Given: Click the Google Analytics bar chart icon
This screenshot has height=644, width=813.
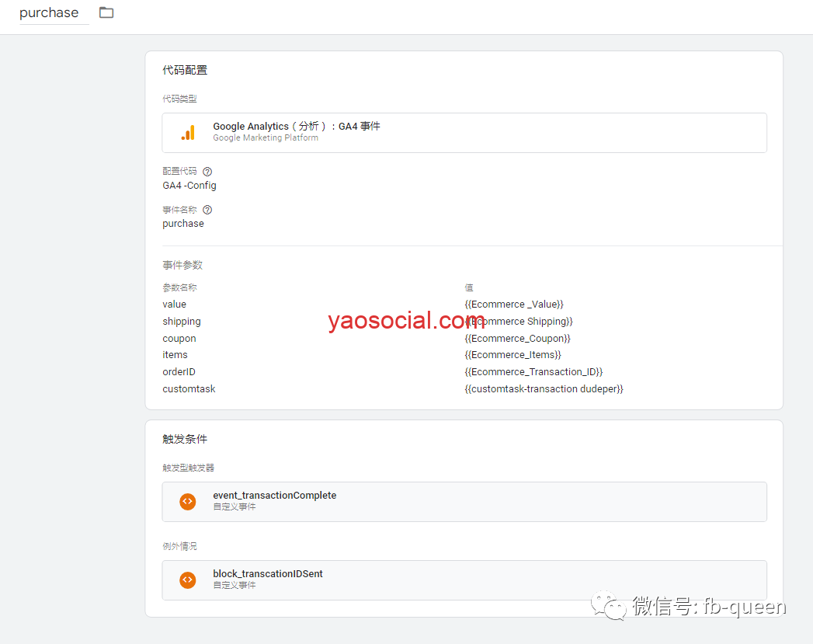Looking at the screenshot, I should click(x=188, y=133).
